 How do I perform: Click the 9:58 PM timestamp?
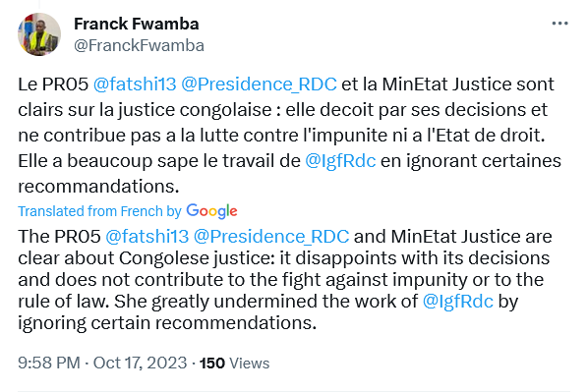(49, 363)
